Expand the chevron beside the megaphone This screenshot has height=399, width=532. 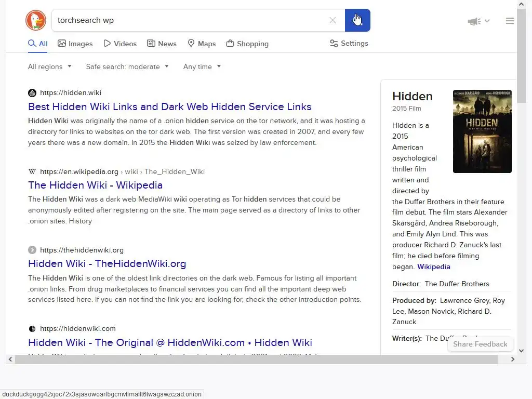[487, 21]
